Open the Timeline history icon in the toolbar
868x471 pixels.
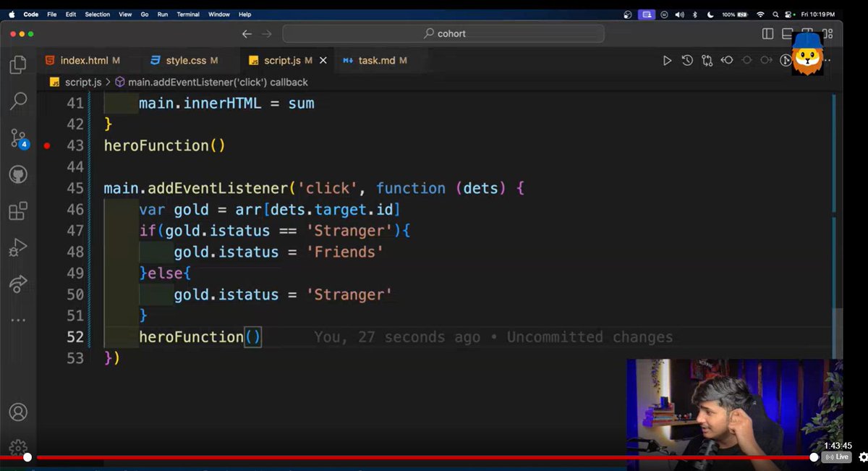[x=686, y=60]
